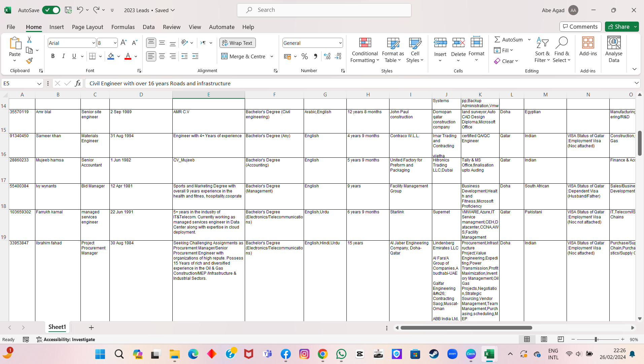
Task: Adjust the zoom slider in status bar
Action: pos(596,339)
